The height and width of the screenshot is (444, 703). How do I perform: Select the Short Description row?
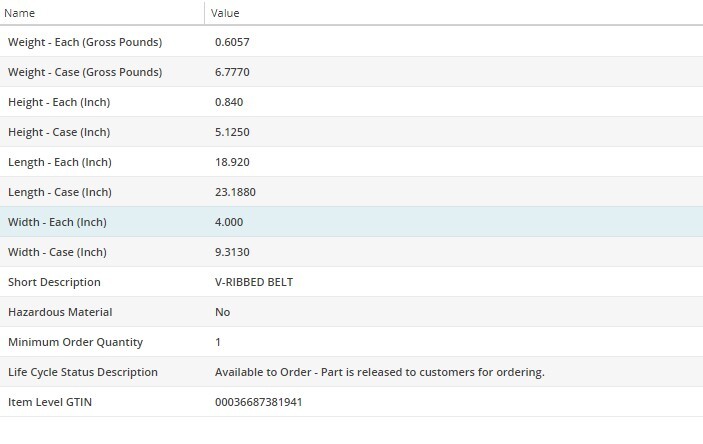[54, 282]
